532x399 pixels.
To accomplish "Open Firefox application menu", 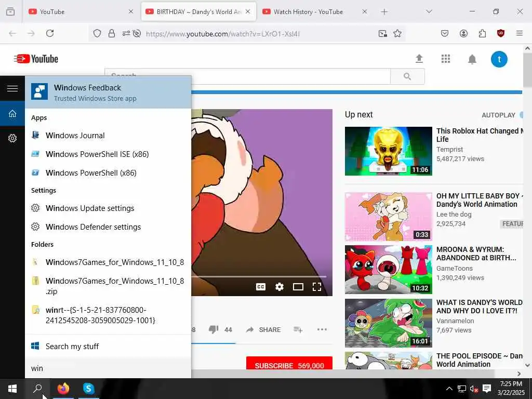I will (x=520, y=33).
